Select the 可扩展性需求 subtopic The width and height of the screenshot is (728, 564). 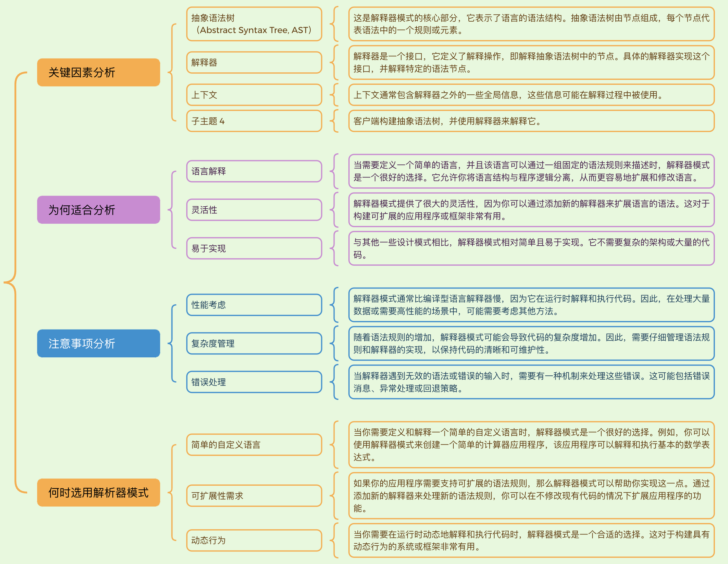click(x=254, y=496)
